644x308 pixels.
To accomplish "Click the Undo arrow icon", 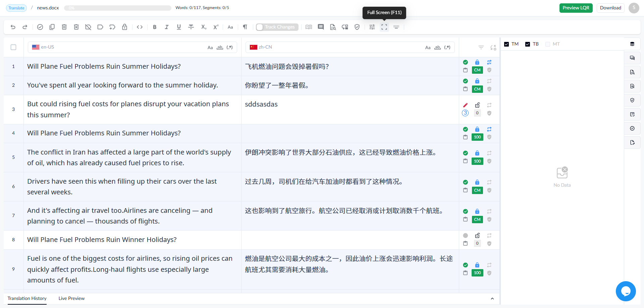I will [13, 27].
